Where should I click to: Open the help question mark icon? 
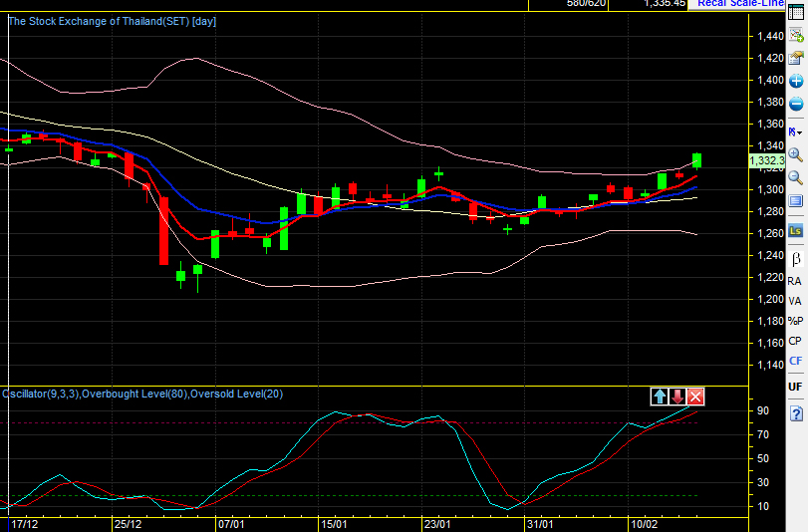pos(796,413)
